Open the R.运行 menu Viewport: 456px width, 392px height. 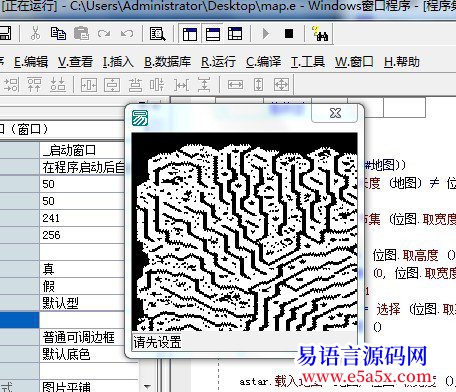218,62
